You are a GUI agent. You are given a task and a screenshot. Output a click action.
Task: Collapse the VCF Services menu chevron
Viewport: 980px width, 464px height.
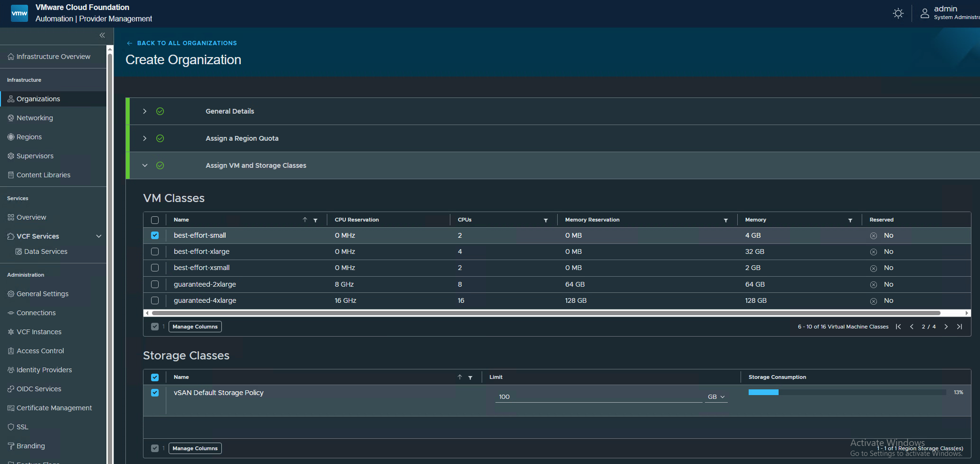point(99,236)
